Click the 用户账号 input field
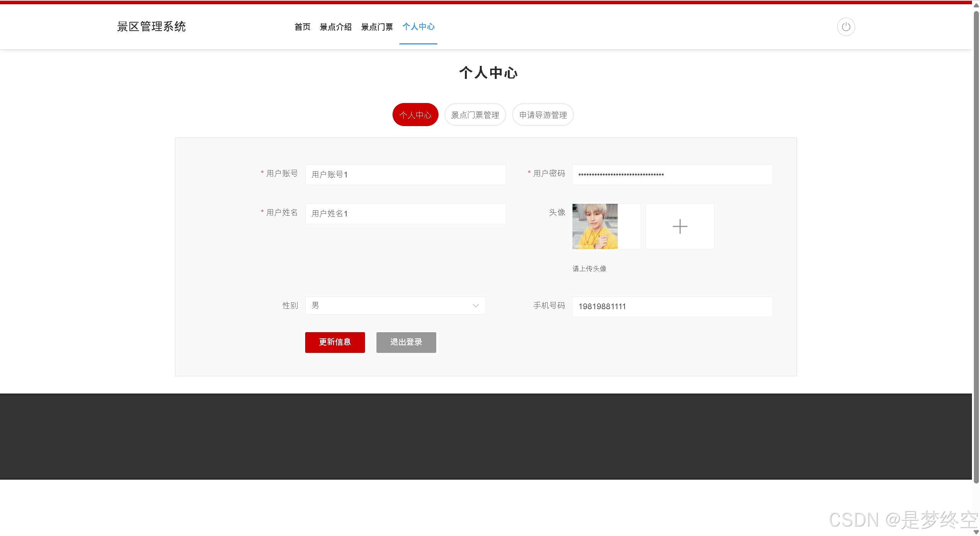The height and width of the screenshot is (536, 980). point(405,175)
